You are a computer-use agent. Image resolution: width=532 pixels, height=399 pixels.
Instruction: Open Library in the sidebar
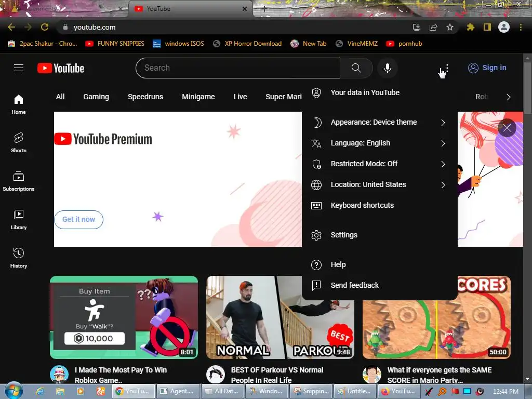coord(18,220)
